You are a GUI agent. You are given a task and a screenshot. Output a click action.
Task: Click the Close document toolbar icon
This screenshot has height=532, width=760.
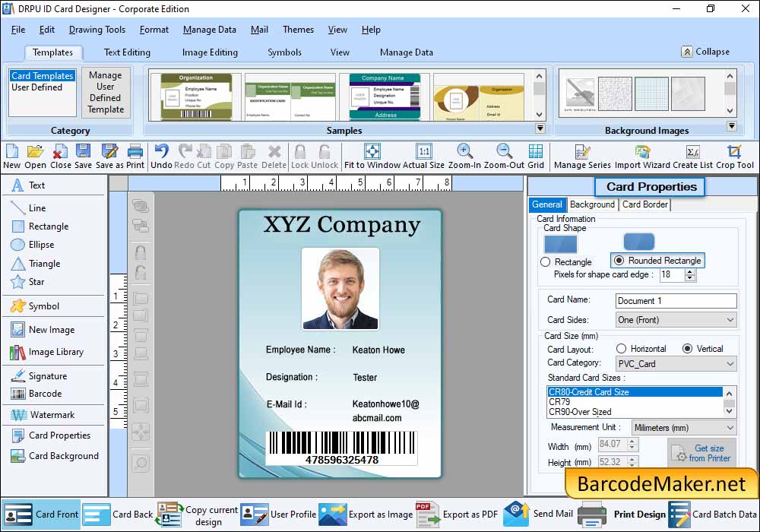(61, 157)
